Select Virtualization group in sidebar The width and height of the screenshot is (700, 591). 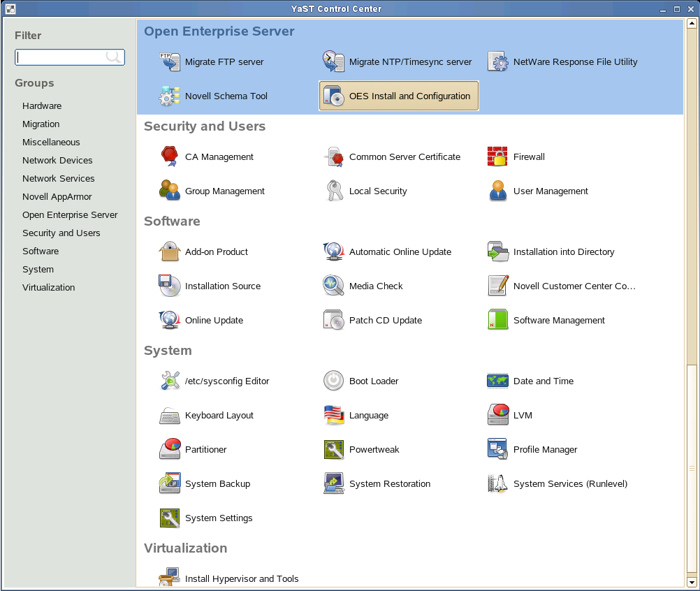click(x=49, y=287)
